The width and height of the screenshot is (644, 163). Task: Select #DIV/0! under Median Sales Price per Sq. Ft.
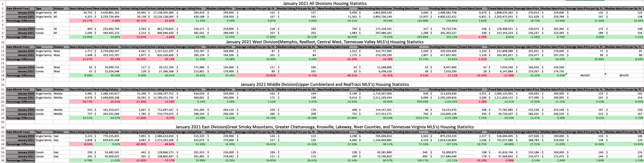624,76
